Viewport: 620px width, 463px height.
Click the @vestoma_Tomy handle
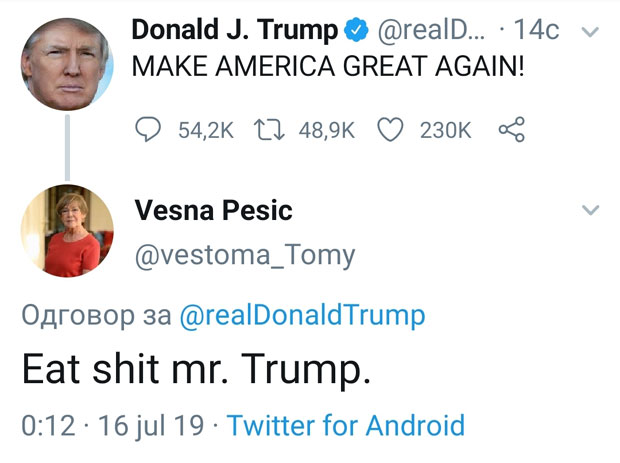[244, 255]
